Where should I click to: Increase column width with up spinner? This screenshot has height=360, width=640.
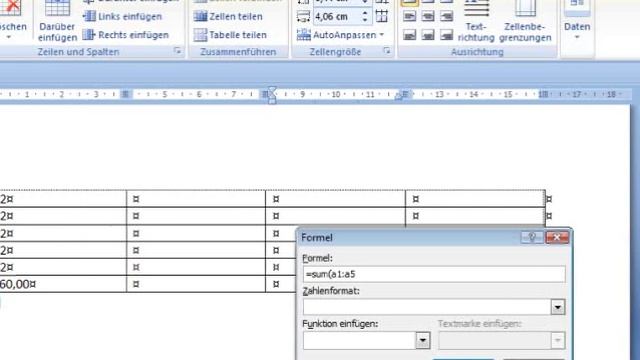[365, 13]
